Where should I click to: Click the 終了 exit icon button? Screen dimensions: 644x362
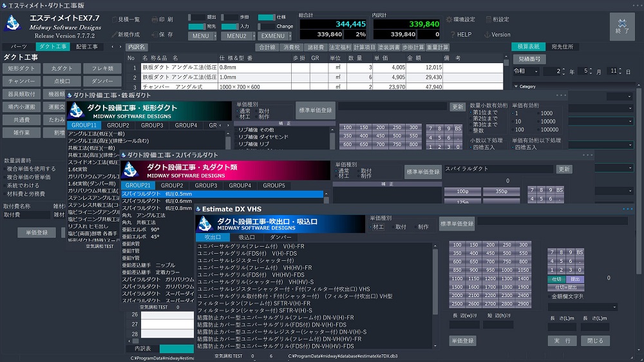click(x=621, y=26)
